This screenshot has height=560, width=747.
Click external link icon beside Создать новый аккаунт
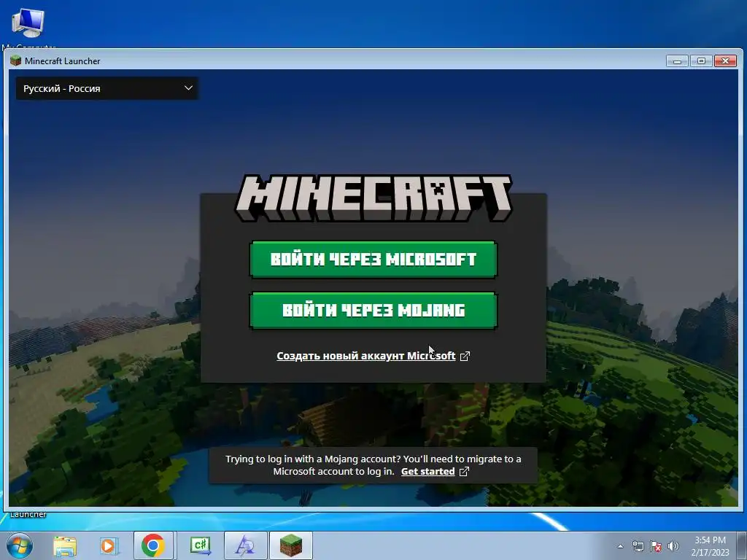[x=465, y=356]
